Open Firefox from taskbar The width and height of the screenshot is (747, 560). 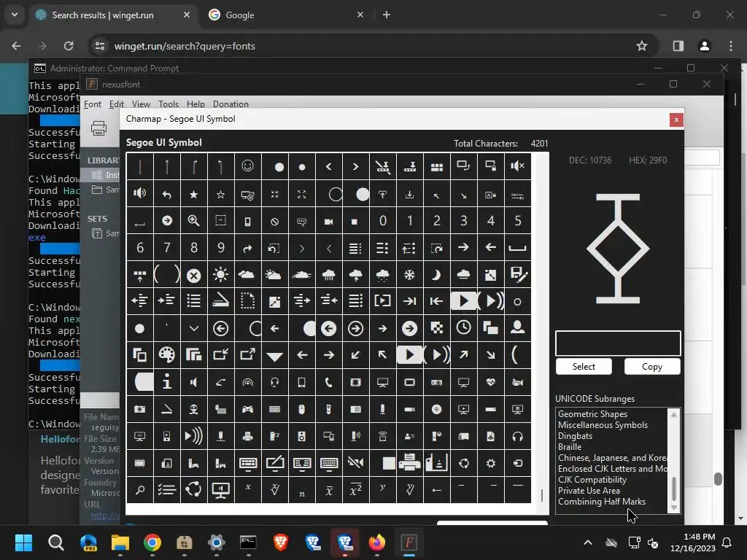[377, 542]
